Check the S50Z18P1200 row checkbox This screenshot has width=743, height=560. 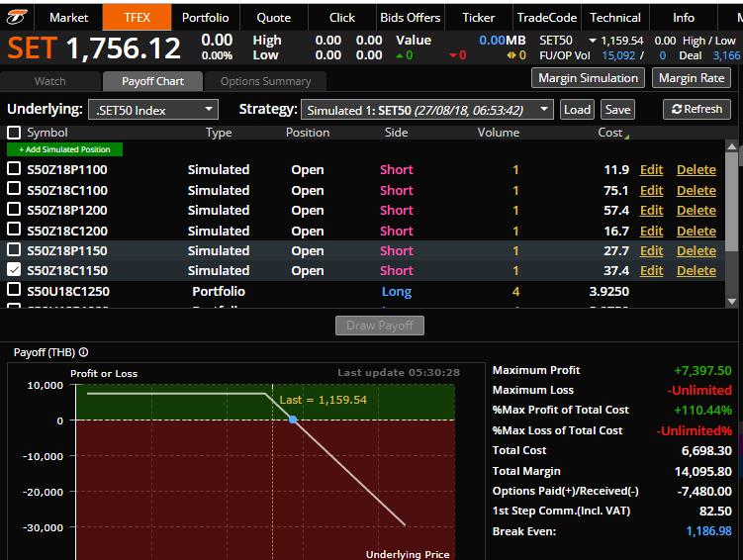14,209
